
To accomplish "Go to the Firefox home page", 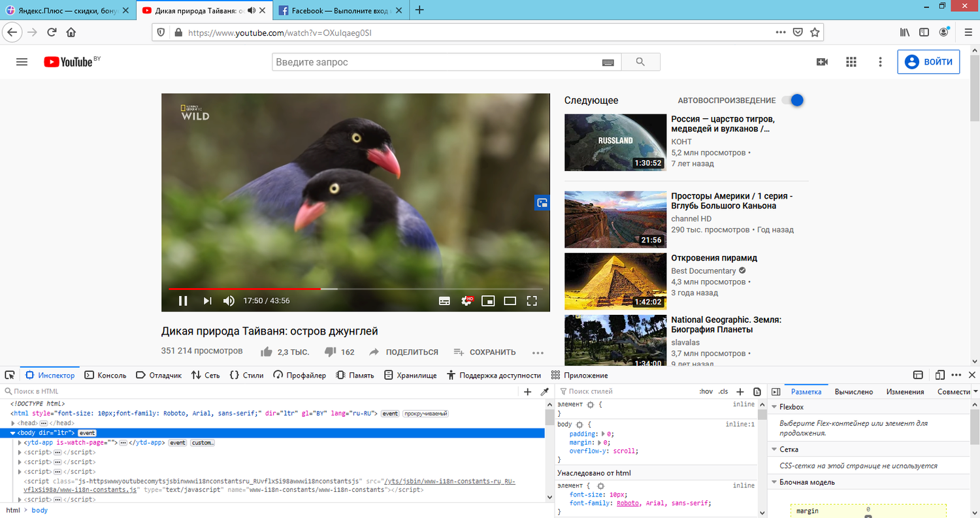I will [71, 32].
